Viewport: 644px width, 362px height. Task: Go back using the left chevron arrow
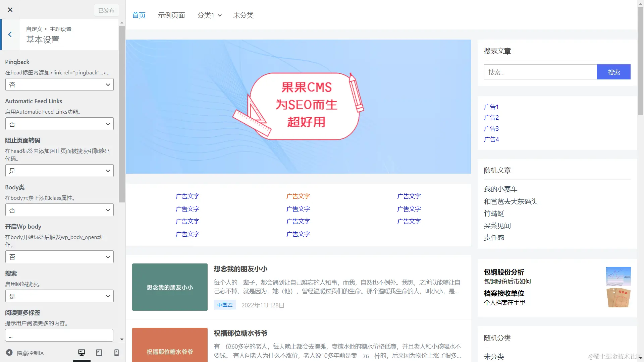click(x=10, y=35)
